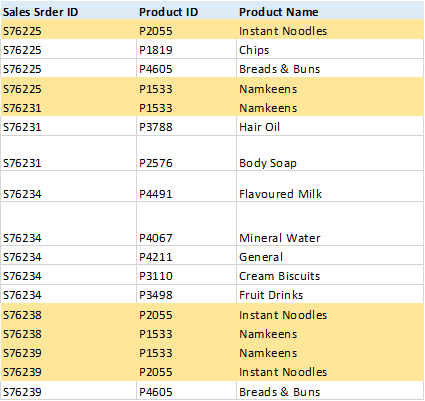The height and width of the screenshot is (401, 425).
Task: Select the Product Name header cell
Action: tap(330, 12)
